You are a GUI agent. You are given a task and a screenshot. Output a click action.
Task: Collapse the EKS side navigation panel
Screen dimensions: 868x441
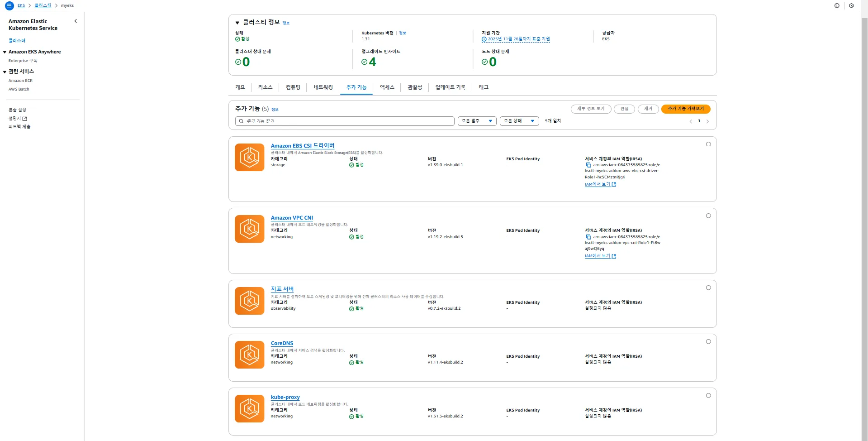click(76, 21)
